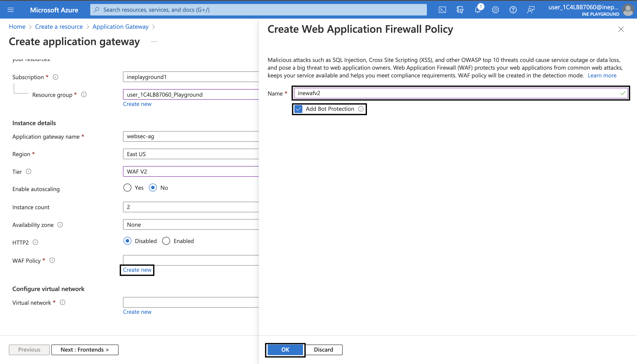This screenshot has width=637, height=364.
Task: Click the Add Bot Protection info icon
Action: (361, 109)
